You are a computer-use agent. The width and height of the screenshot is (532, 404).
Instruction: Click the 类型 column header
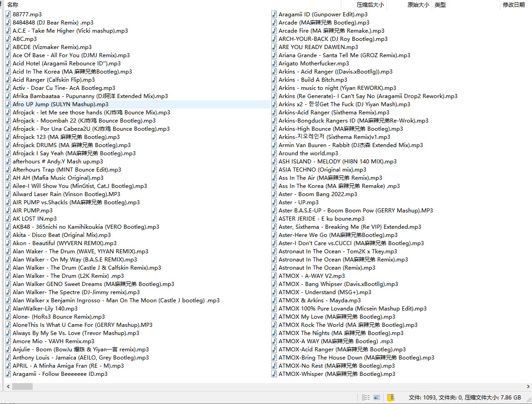tap(440, 5)
